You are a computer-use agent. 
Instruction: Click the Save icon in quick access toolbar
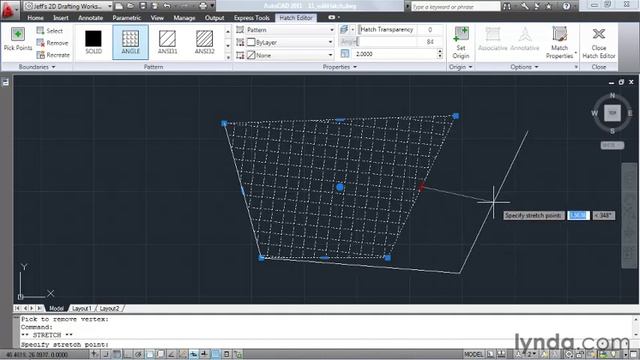[x=143, y=6]
